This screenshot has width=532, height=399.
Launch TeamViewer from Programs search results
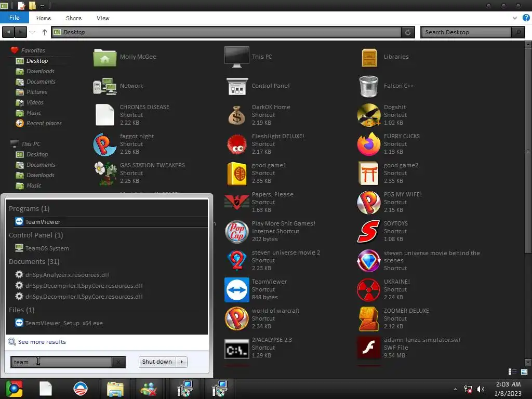point(111,221)
